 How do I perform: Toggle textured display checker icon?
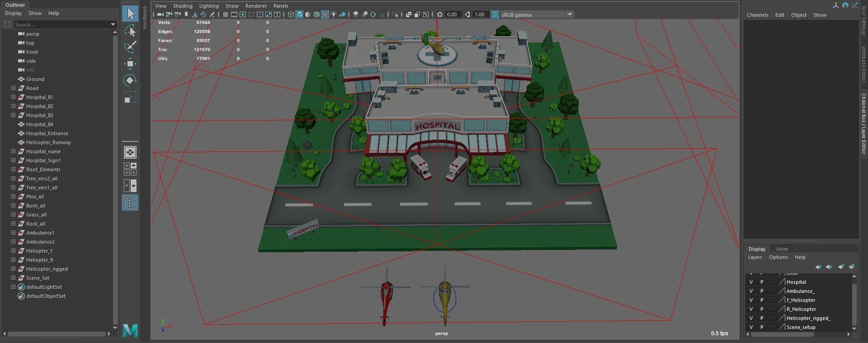325,14
